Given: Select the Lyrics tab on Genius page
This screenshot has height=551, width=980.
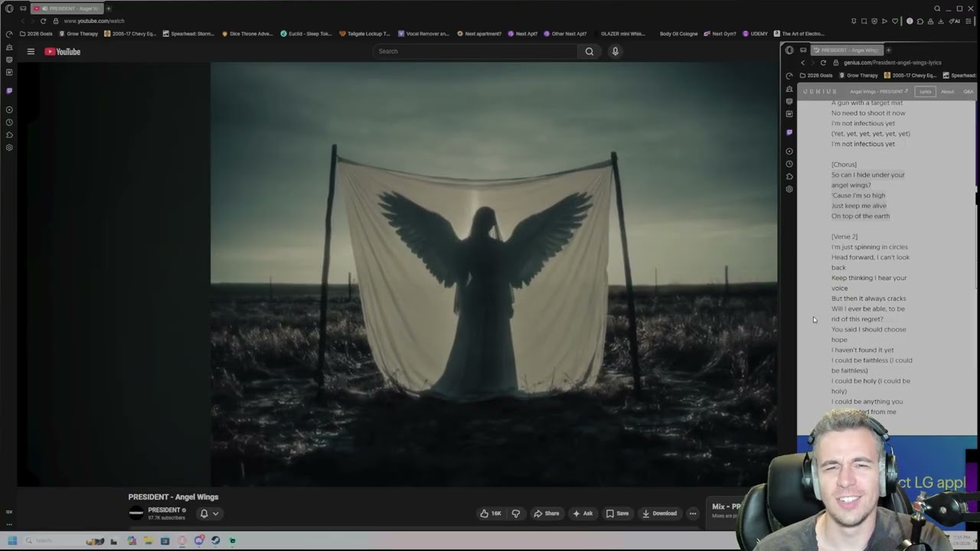Looking at the screenshot, I should click(925, 92).
